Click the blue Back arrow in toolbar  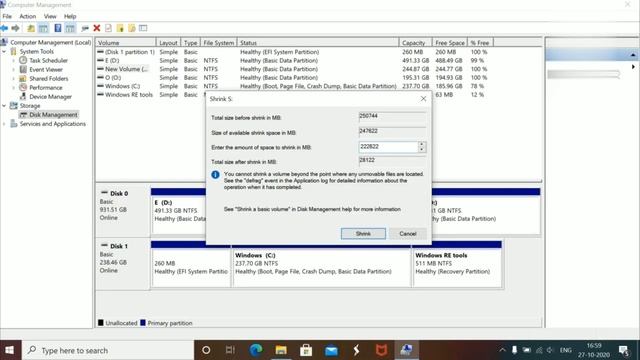4,28
